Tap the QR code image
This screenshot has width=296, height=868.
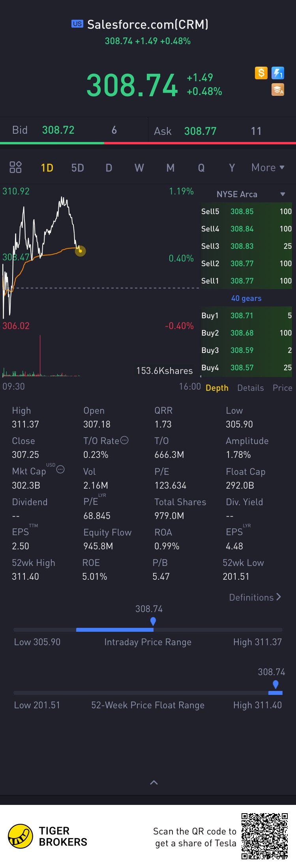[264, 836]
